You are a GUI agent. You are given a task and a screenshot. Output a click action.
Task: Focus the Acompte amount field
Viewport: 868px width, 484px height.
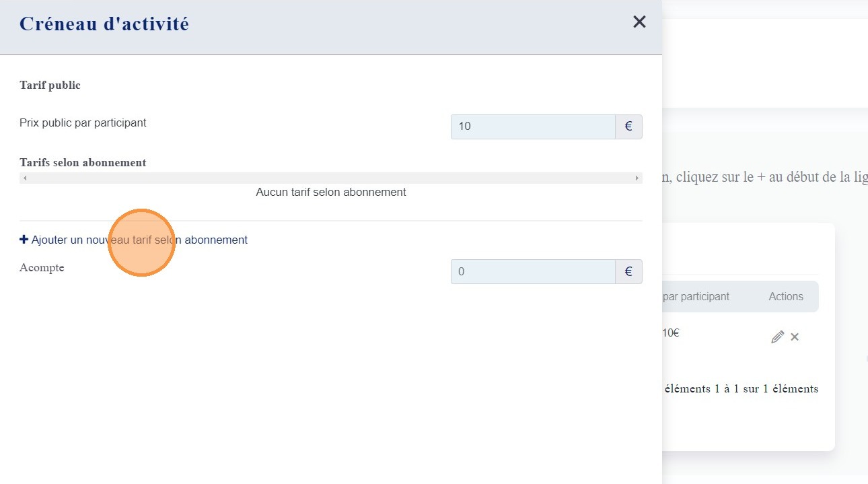pos(532,272)
